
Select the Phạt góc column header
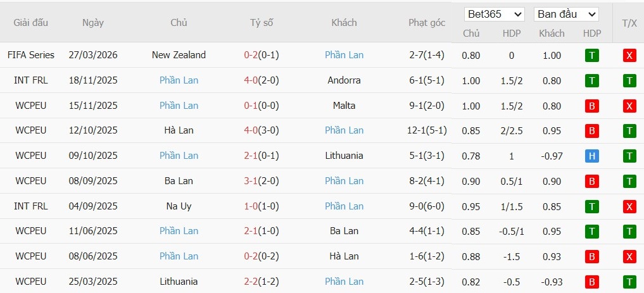(426, 23)
